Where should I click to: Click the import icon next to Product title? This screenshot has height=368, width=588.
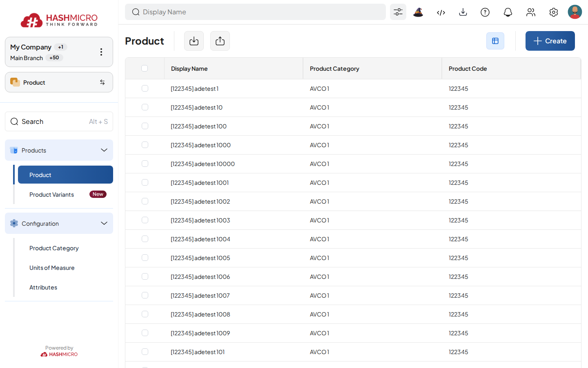194,41
